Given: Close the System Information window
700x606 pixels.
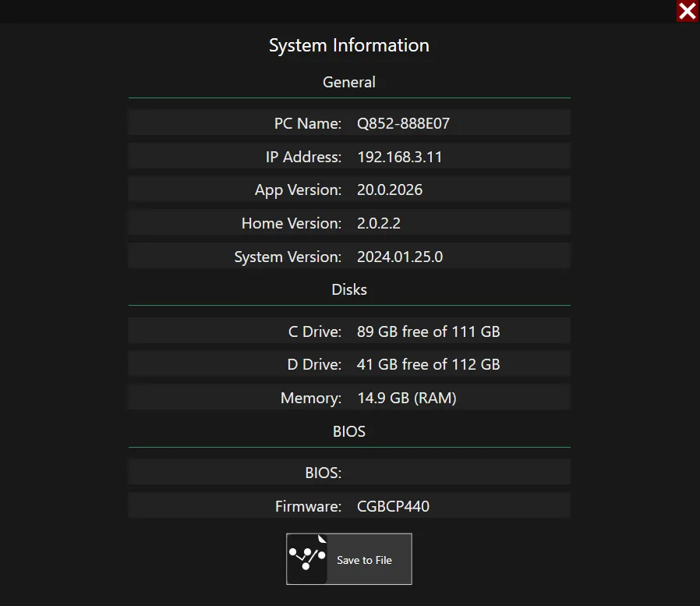Looking at the screenshot, I should tap(688, 11).
